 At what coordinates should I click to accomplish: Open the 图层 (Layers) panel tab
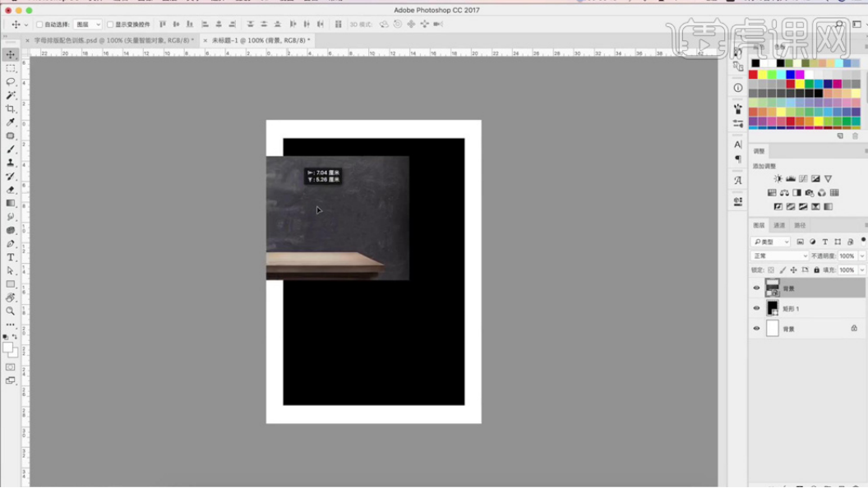pos(759,225)
